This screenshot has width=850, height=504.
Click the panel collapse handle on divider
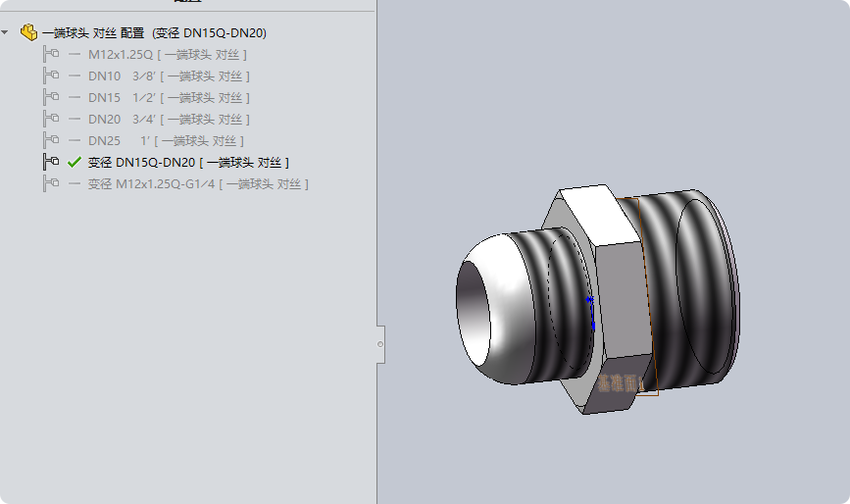(x=380, y=344)
